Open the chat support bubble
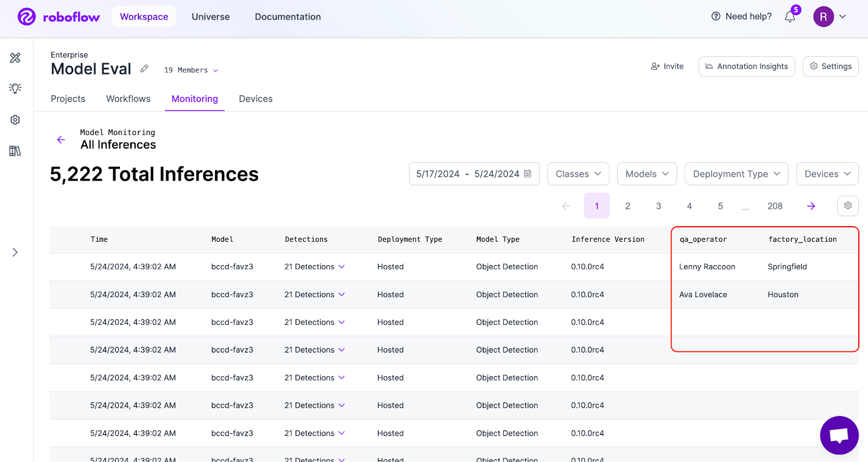The width and height of the screenshot is (868, 462). 839,435
